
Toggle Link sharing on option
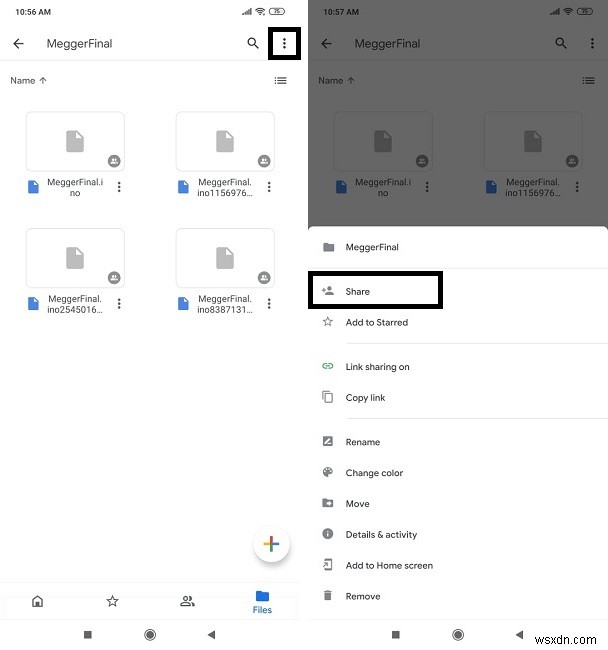click(x=458, y=366)
